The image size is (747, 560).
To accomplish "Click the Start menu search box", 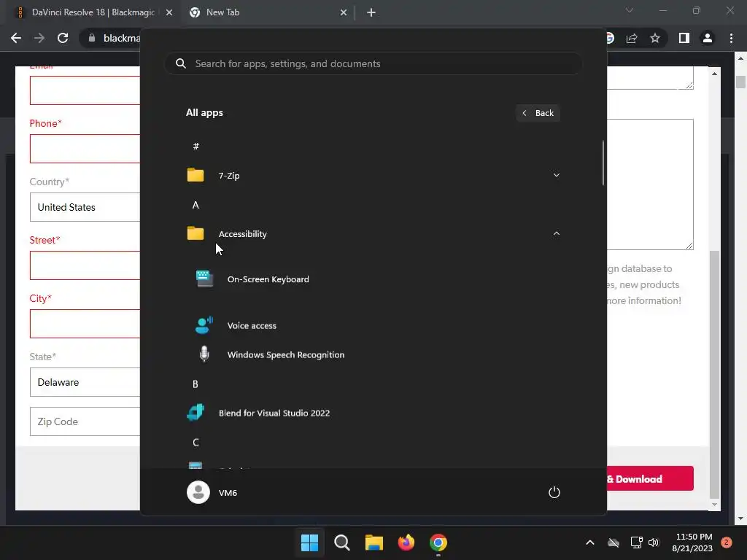I will click(373, 63).
